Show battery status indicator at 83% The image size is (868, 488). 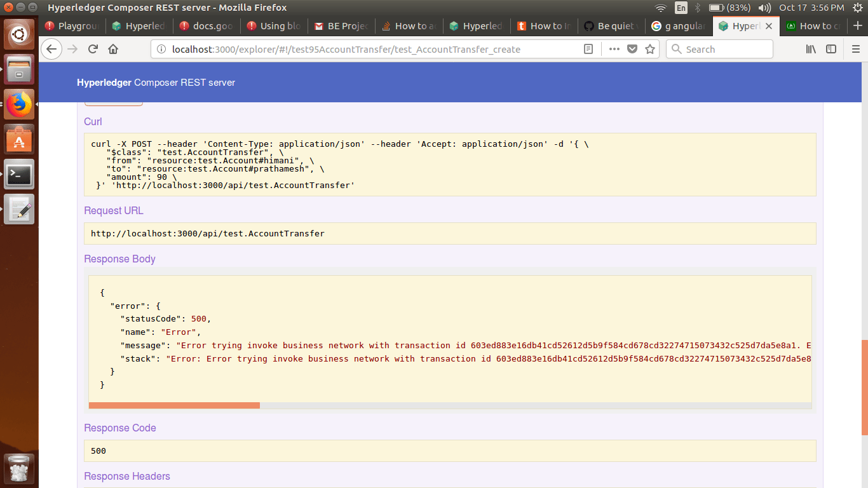(730, 8)
